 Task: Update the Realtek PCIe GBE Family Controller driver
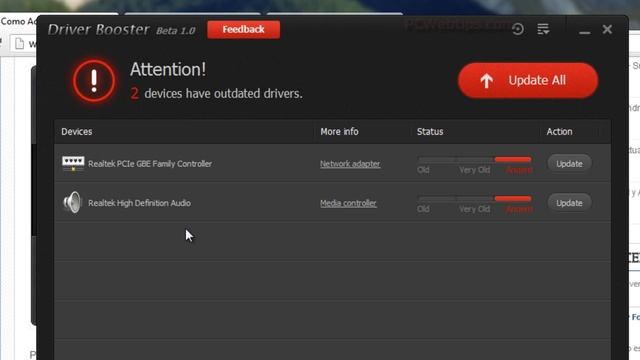[569, 164]
